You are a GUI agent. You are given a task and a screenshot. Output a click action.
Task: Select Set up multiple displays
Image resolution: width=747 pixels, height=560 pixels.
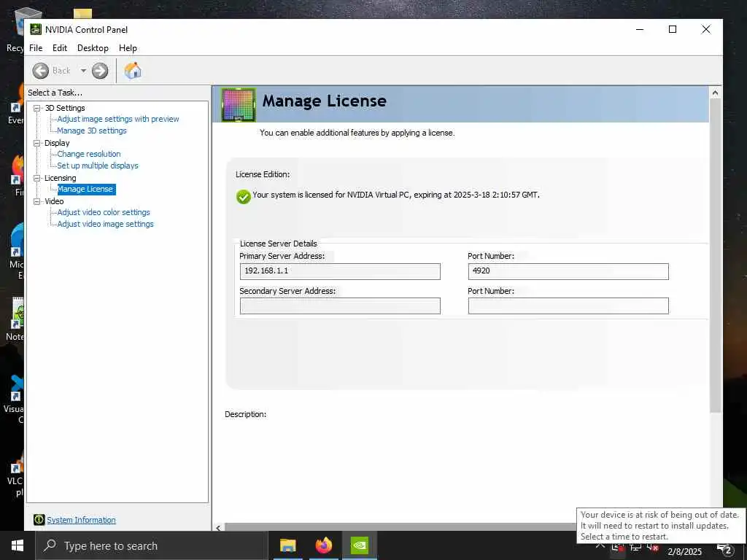[98, 166]
